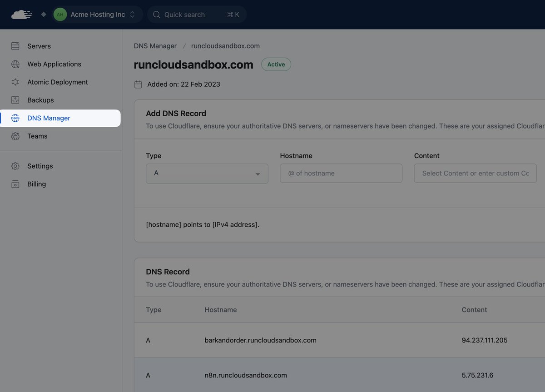Viewport: 545px width, 392px height.
Task: Open the Acme Hosting Inc account switcher
Action: tap(97, 15)
